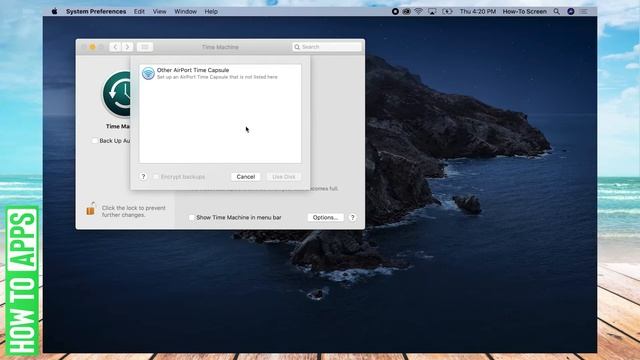Click the Use Disk button
Image resolution: width=640 pixels, height=360 pixels.
[x=284, y=177]
